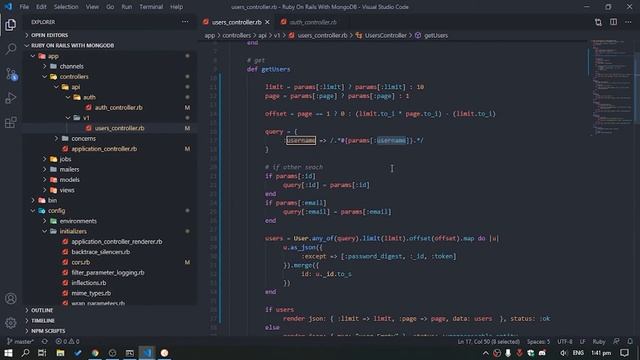Change indentation via Spaces status entry

click(x=538, y=341)
